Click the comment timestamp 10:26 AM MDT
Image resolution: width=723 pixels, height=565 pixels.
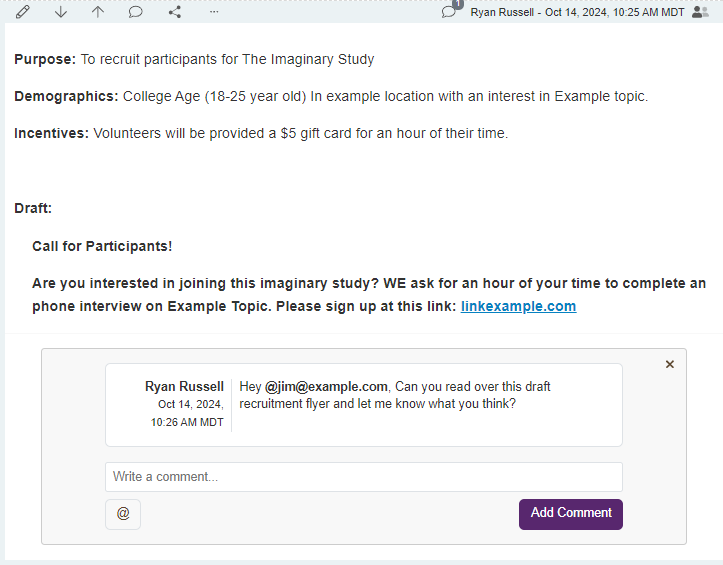click(x=187, y=422)
